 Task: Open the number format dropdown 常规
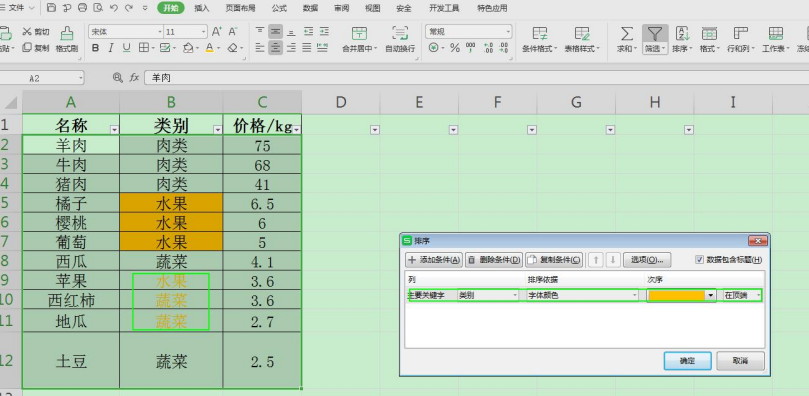click(x=508, y=32)
